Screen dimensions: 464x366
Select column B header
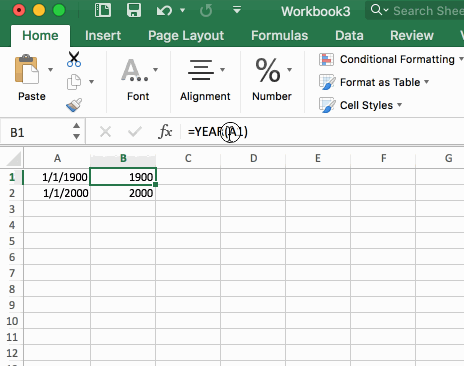(123, 158)
